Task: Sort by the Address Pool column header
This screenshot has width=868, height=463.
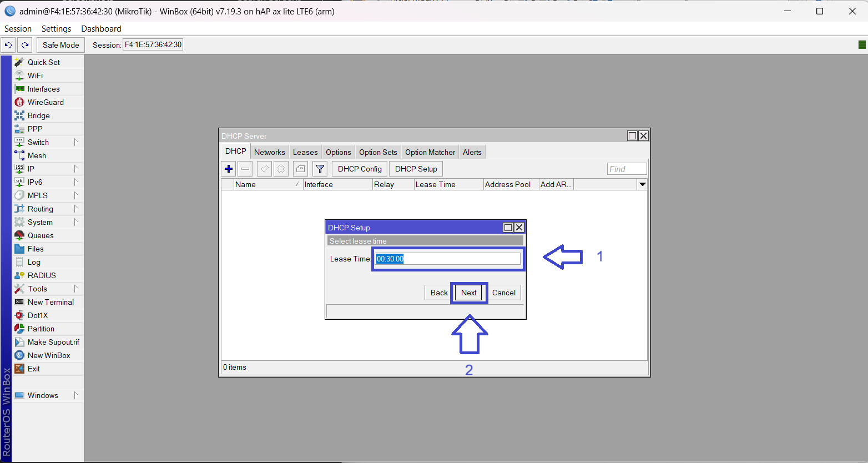Action: click(x=511, y=184)
